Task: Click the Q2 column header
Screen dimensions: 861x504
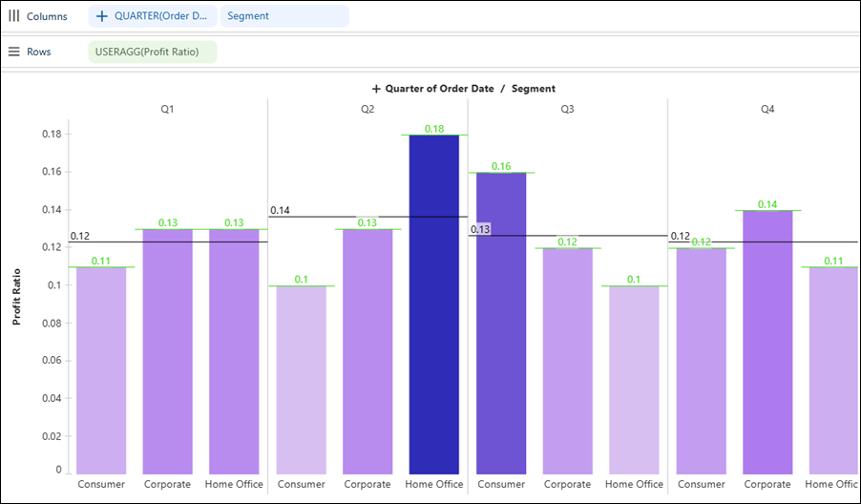Action: click(367, 109)
